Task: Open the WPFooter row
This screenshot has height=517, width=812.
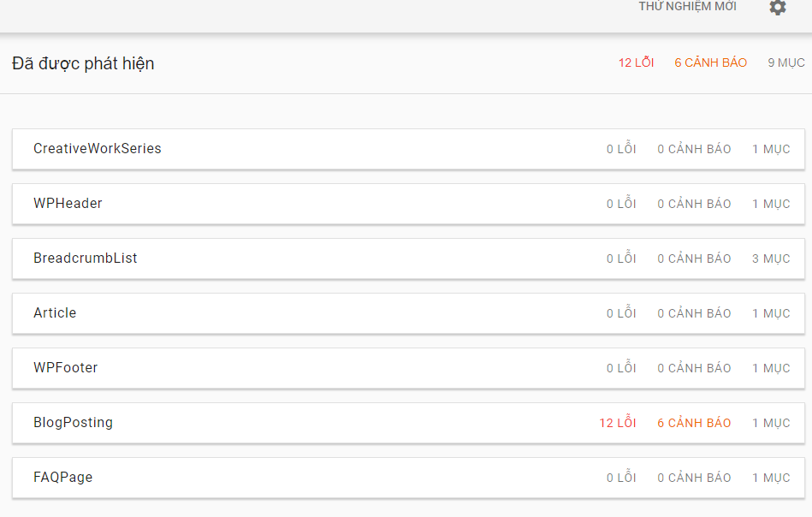Action: click(x=408, y=368)
